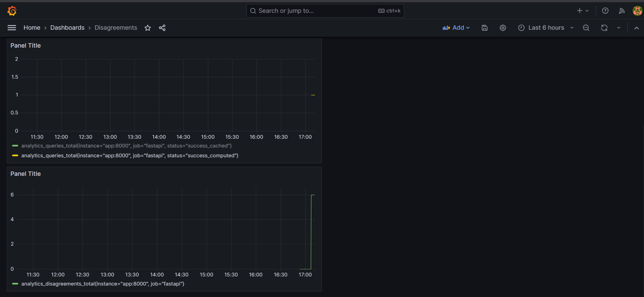Image resolution: width=644 pixels, height=297 pixels.
Task: Expand the Add dropdown
Action: [x=456, y=28]
